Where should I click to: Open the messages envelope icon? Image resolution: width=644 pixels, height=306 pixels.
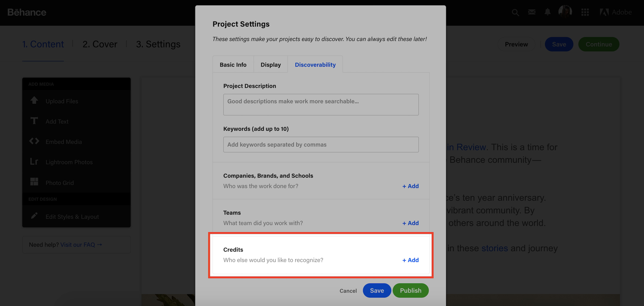pos(532,12)
